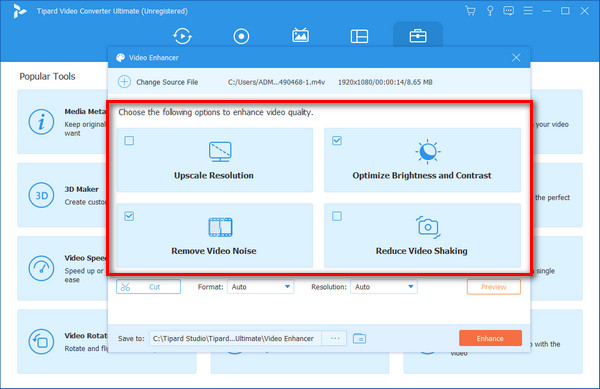
Task: Enable the Upscale Resolution checkbox
Action: [129, 140]
